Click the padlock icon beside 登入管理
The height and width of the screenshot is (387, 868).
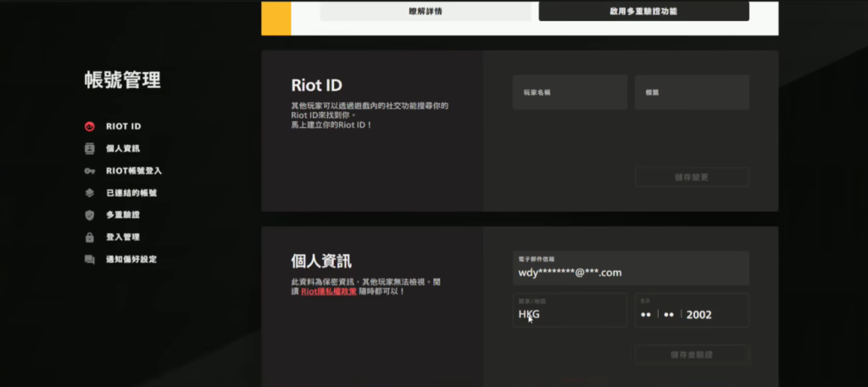pos(90,237)
